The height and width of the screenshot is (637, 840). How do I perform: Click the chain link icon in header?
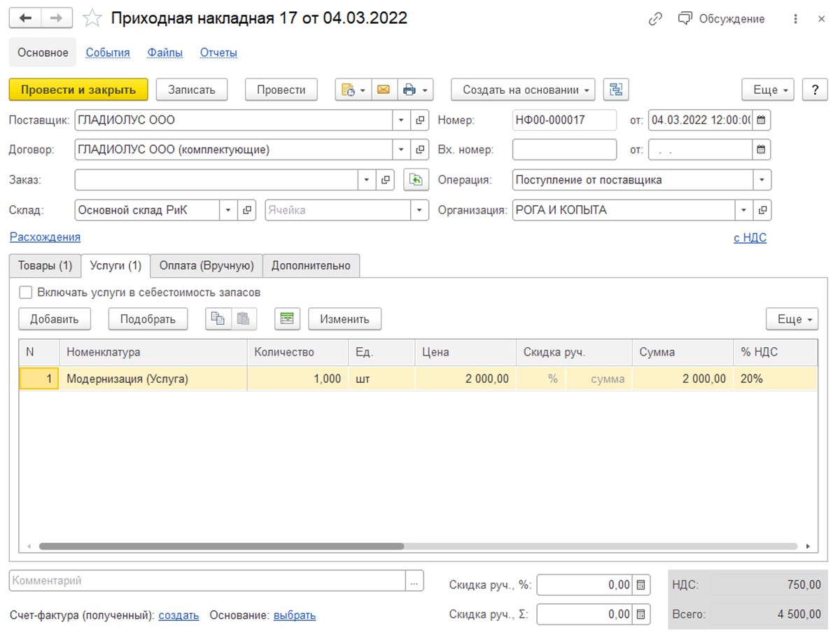[x=655, y=19]
